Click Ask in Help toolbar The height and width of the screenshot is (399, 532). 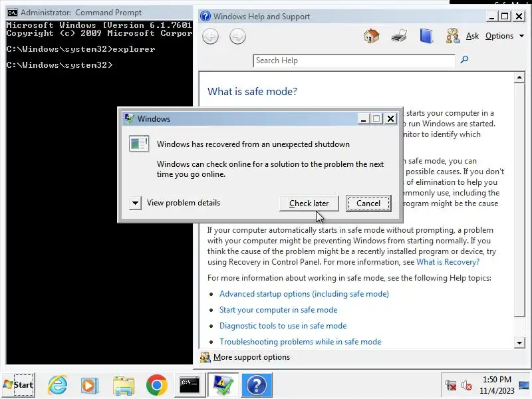(x=472, y=36)
